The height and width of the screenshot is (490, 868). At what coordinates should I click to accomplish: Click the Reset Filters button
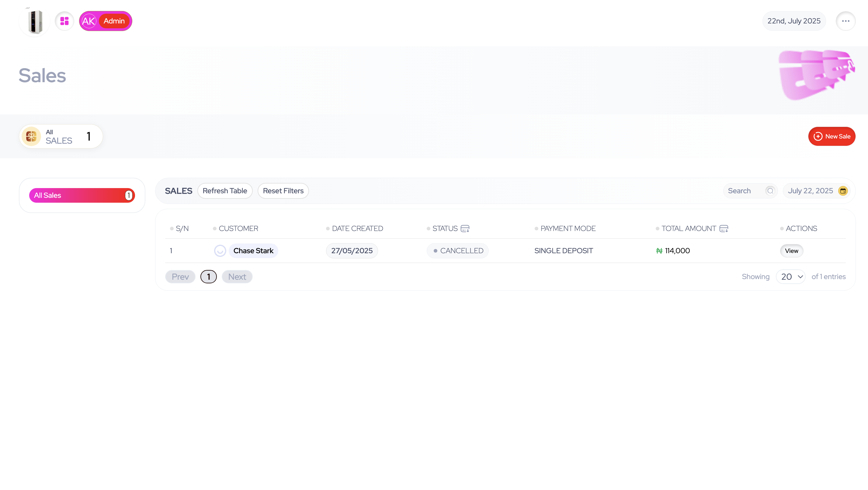[283, 191]
